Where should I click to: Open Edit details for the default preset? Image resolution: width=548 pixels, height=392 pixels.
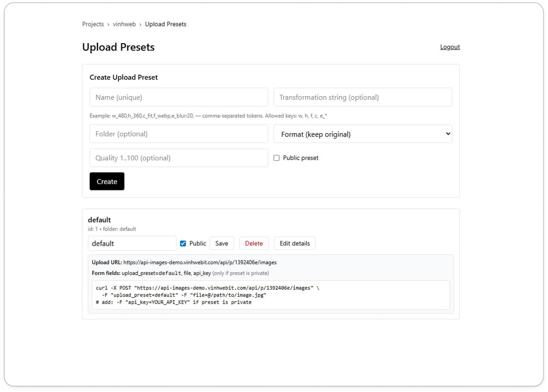click(x=294, y=243)
